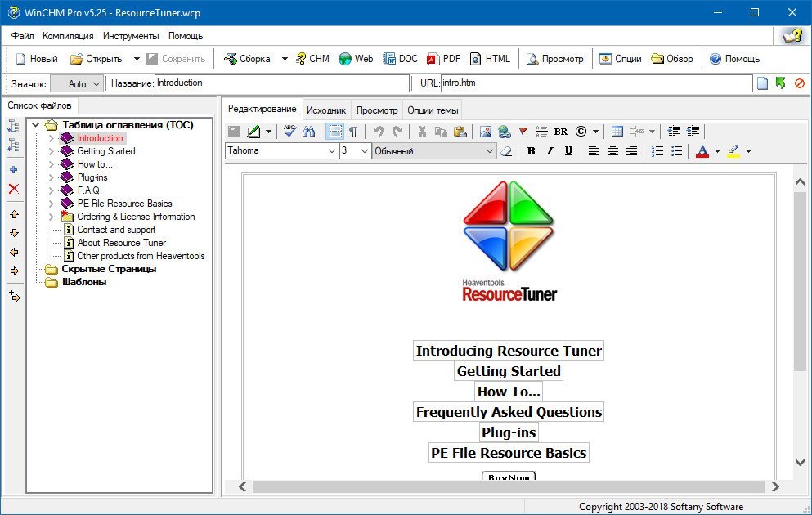Decrease indent in the editor toolbar
812x515 pixels.
674,132
